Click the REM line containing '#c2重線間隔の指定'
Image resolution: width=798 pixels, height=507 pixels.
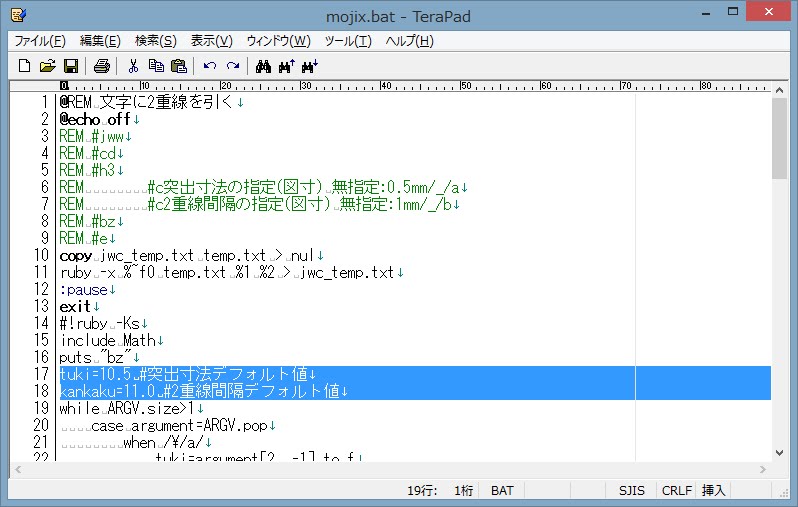tap(260, 204)
